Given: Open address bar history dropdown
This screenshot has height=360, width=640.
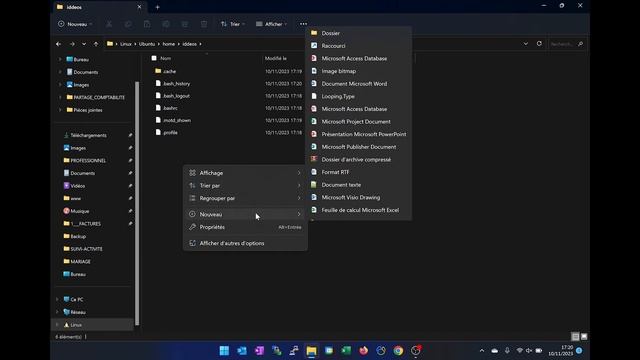Looking at the screenshot, I should pyautogui.click(x=526, y=44).
